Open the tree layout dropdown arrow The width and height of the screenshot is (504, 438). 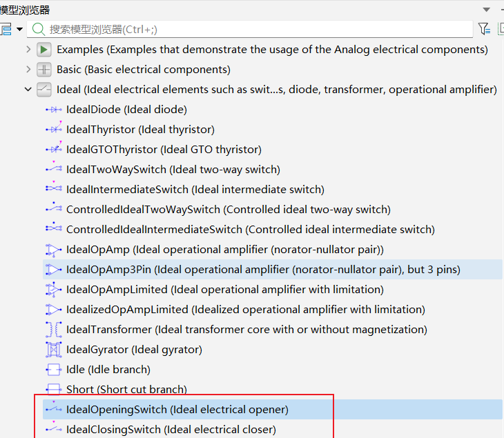tap(19, 29)
